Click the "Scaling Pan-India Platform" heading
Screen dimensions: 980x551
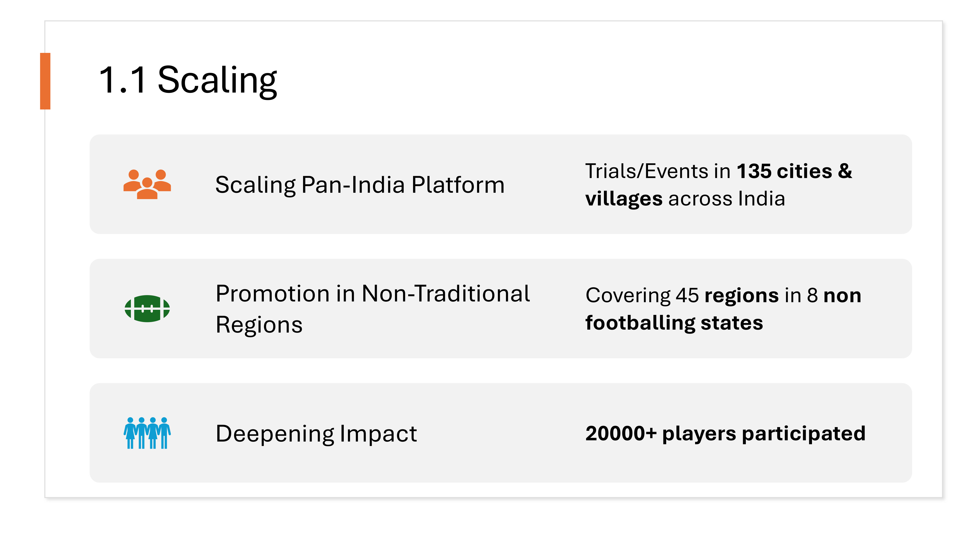[x=359, y=185]
